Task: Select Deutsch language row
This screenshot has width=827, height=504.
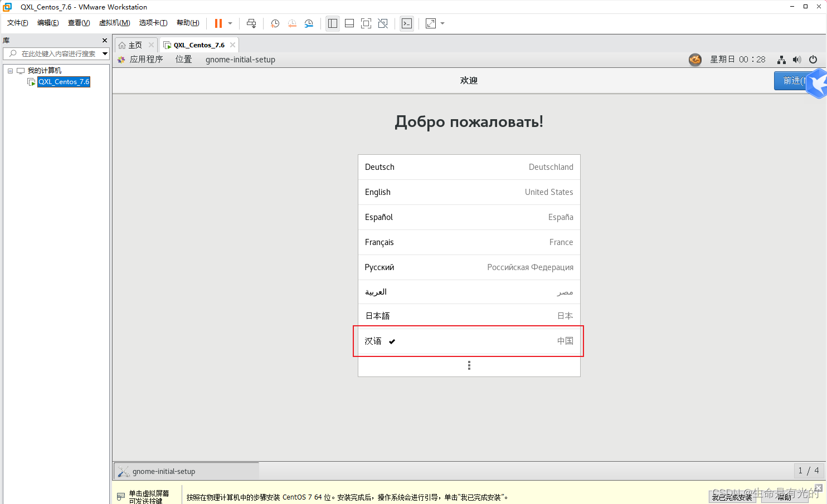Action: 469,167
